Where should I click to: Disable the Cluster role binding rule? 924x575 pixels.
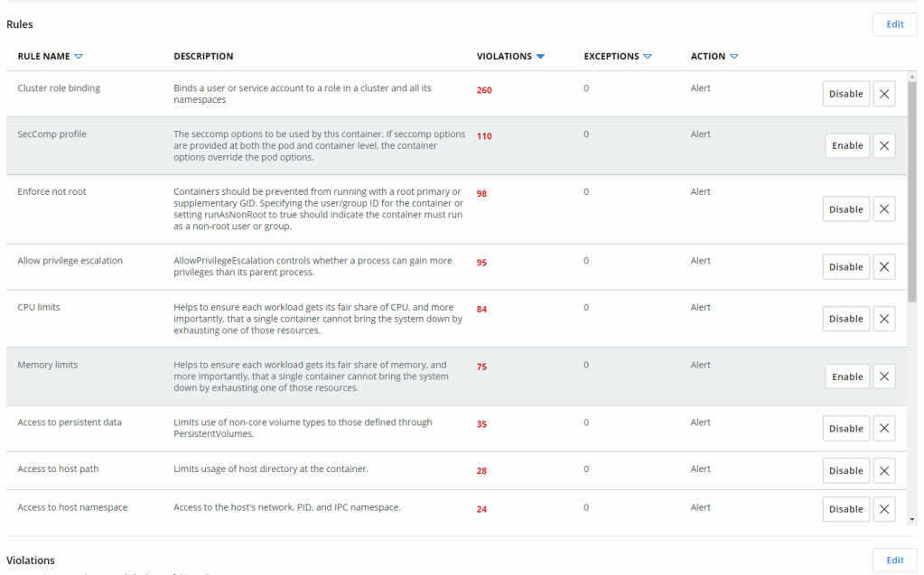845,94
